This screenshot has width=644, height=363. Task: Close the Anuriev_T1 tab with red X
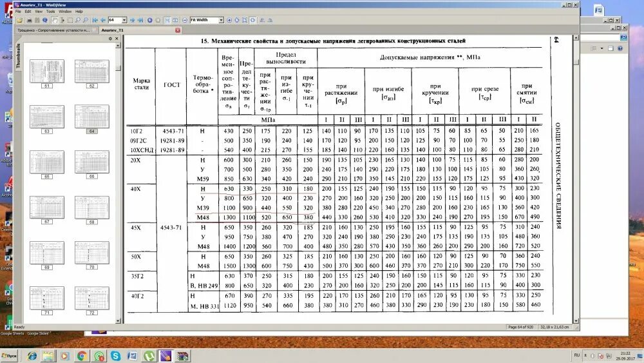[x=178, y=30]
